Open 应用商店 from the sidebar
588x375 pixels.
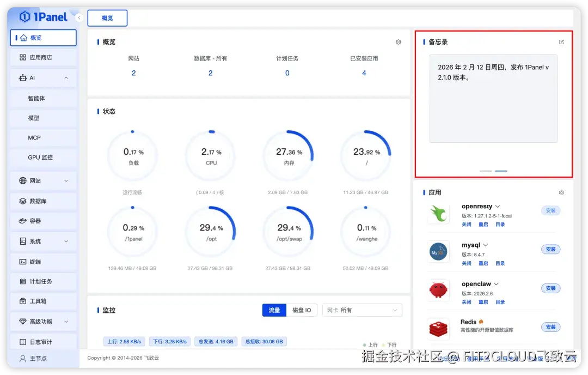(x=43, y=57)
